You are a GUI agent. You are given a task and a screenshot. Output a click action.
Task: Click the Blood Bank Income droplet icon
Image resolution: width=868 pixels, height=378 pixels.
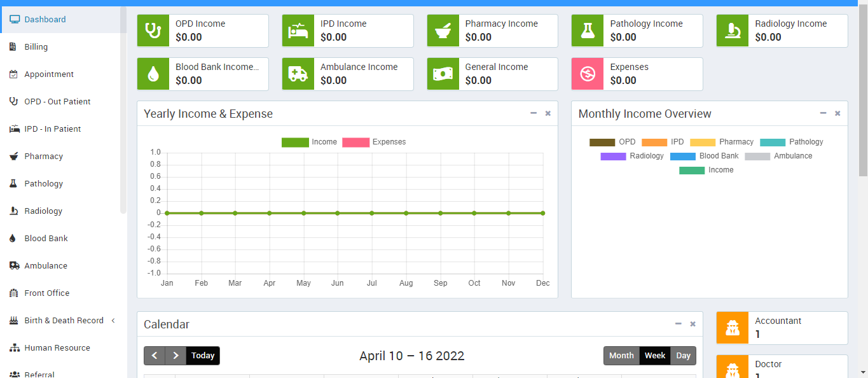(x=153, y=74)
